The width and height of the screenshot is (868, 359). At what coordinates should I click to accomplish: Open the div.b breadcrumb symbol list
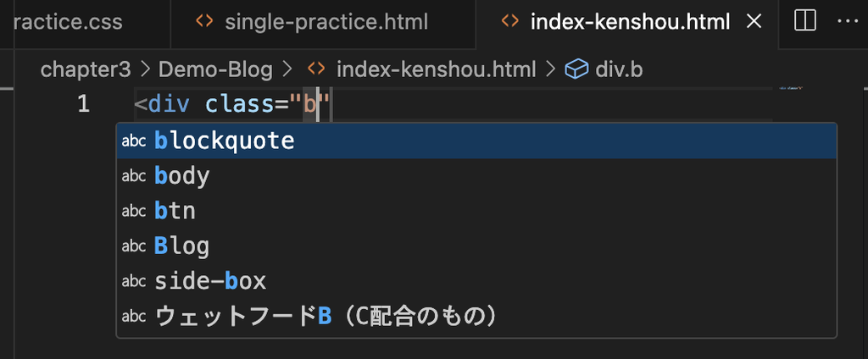click(619, 69)
